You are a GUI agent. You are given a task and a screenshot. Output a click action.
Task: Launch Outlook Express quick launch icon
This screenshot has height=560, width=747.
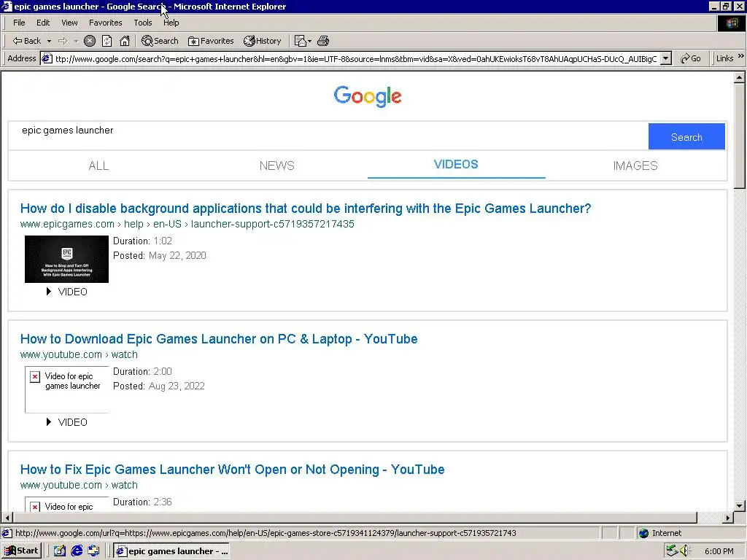tap(94, 551)
